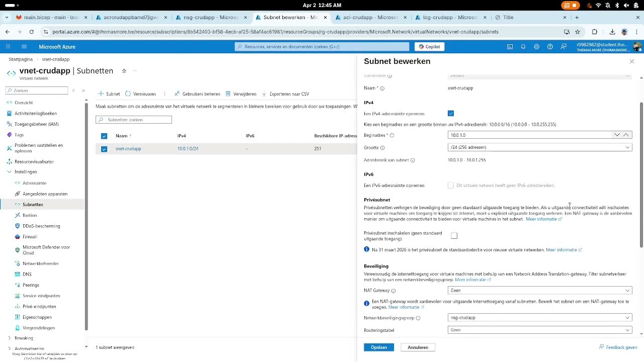Open the browser downloads icon
This screenshot has height=362, width=644.
coord(612,32)
